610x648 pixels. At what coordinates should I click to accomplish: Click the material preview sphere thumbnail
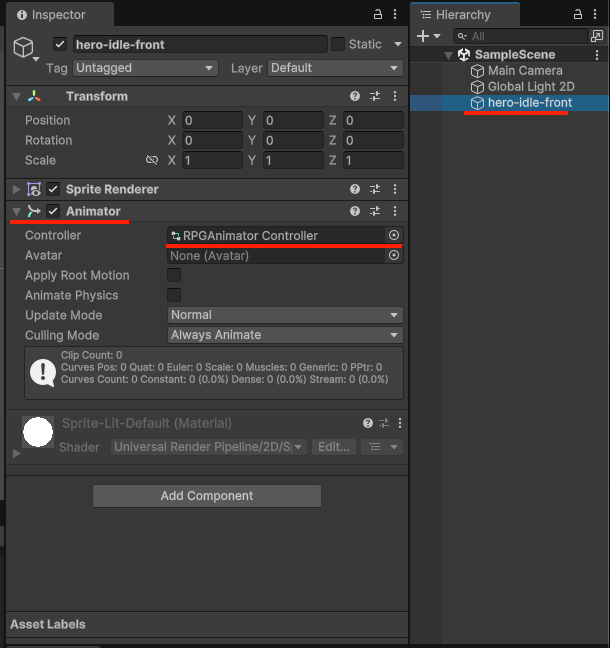coord(38,432)
